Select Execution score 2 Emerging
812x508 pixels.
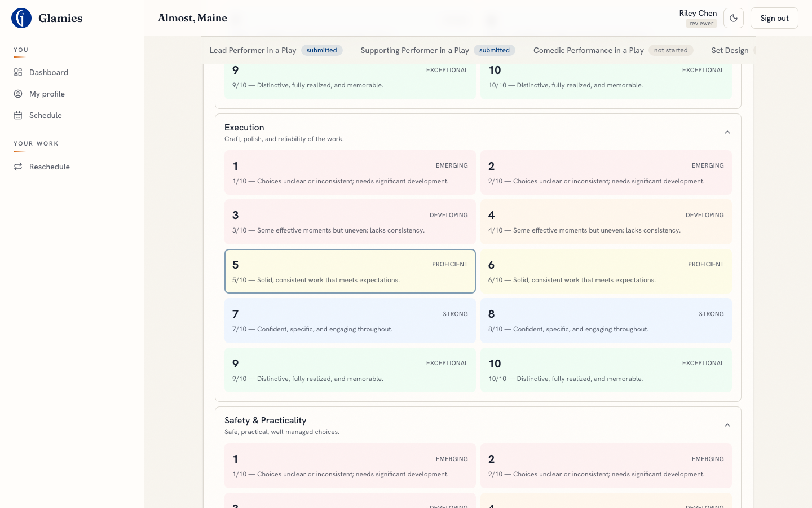[606, 173]
